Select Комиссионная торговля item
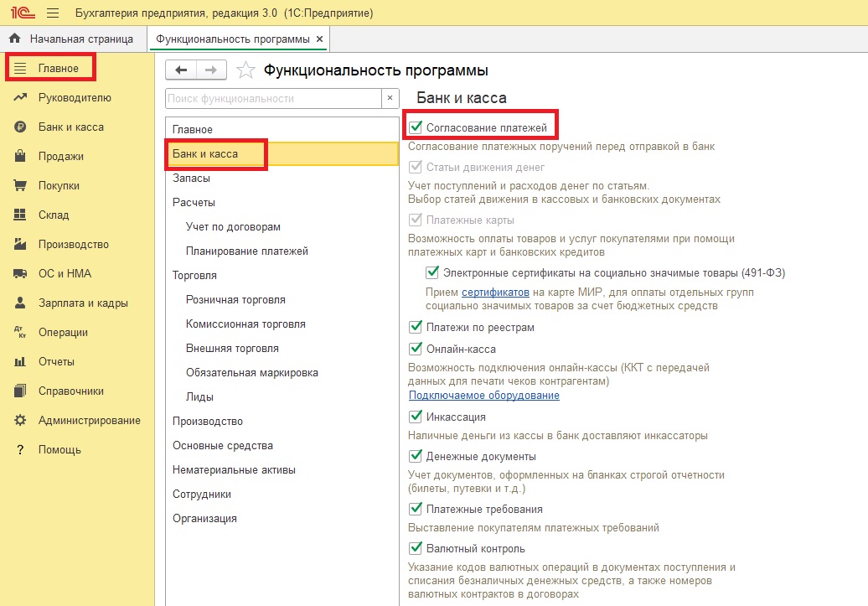 click(x=282, y=324)
